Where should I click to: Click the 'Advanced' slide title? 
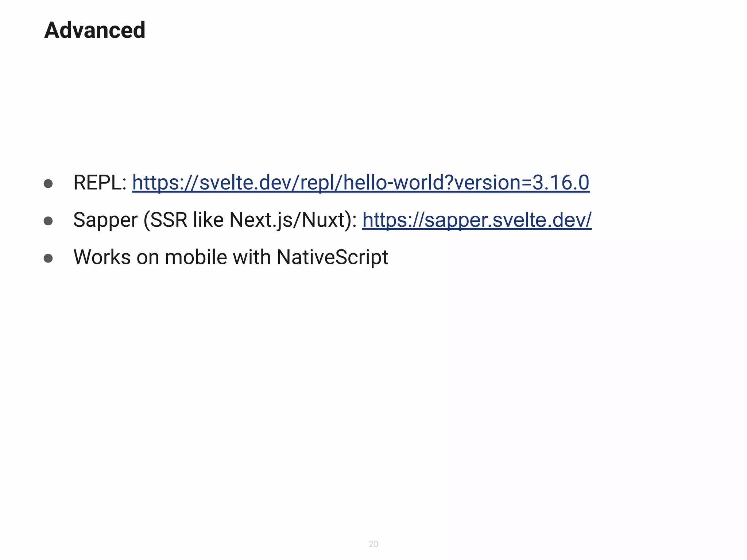(95, 30)
